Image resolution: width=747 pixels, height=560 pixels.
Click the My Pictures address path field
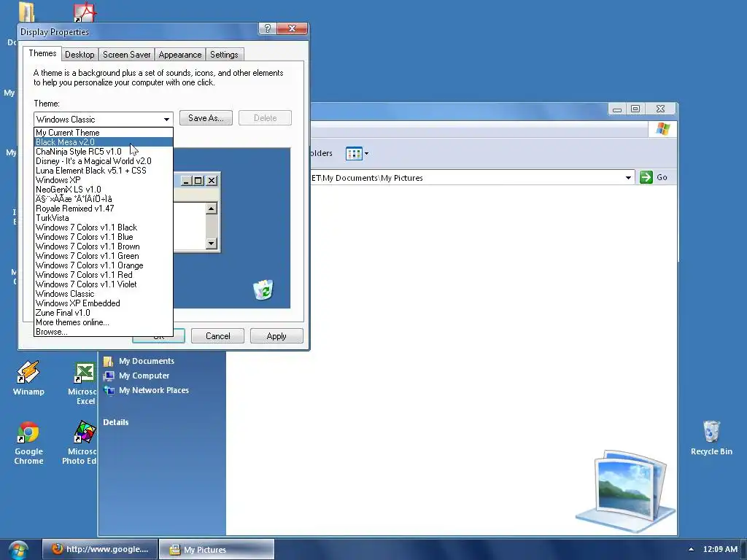tap(473, 178)
